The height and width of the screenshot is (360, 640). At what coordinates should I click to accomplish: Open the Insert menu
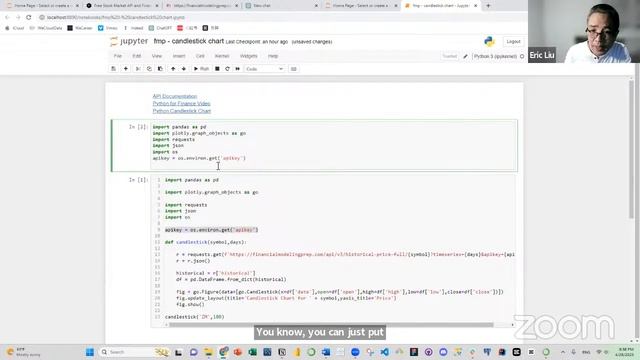pyautogui.click(x=179, y=56)
